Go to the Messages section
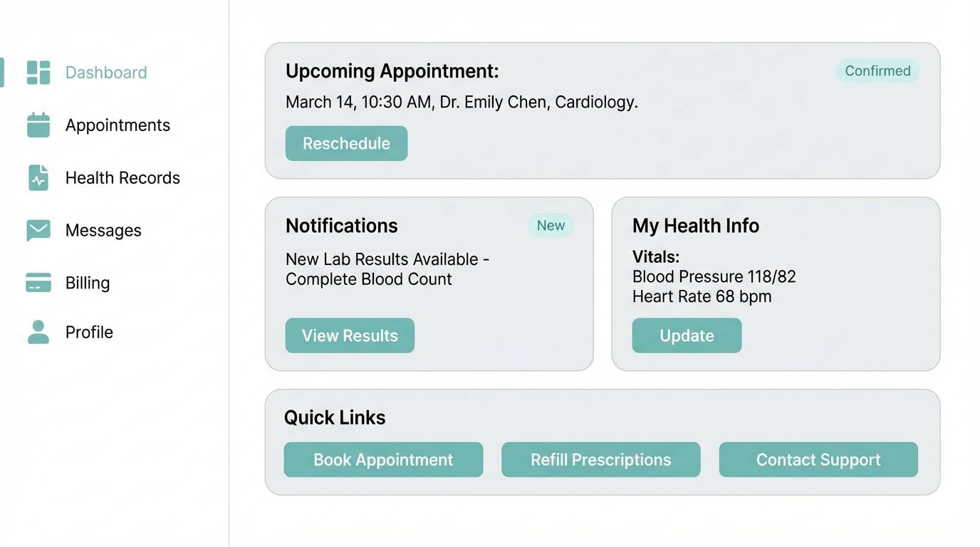This screenshot has height=547, width=980. pyautogui.click(x=103, y=230)
